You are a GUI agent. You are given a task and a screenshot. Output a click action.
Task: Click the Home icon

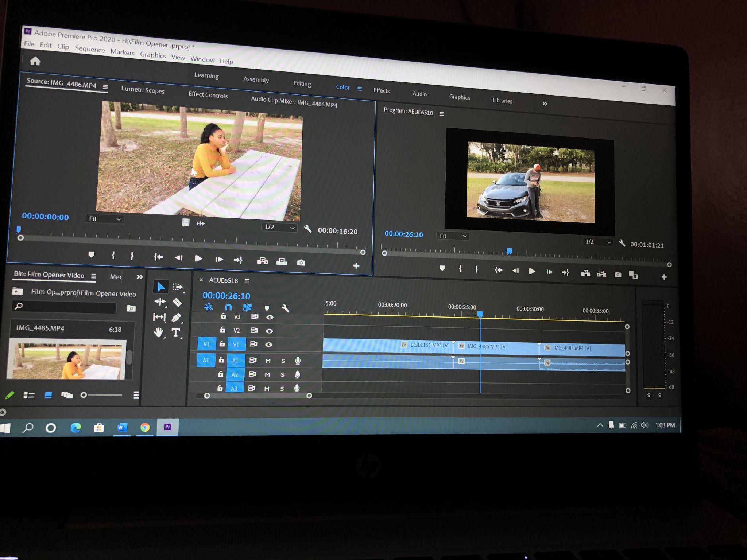35,61
